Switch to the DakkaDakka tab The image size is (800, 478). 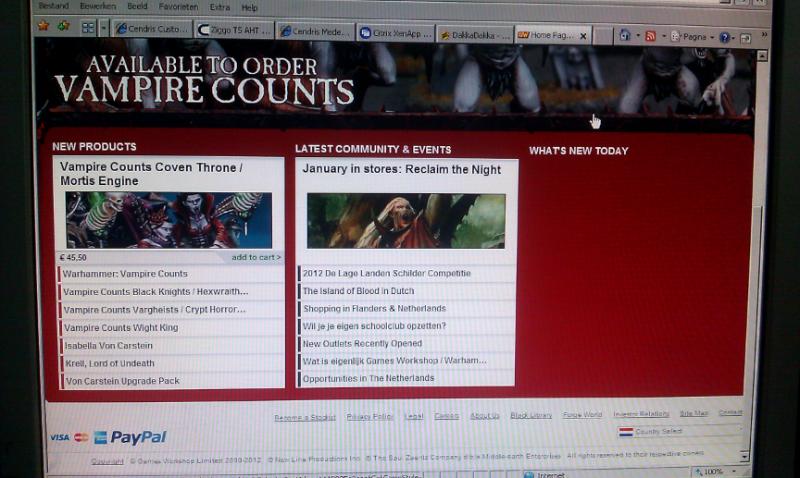click(x=476, y=35)
